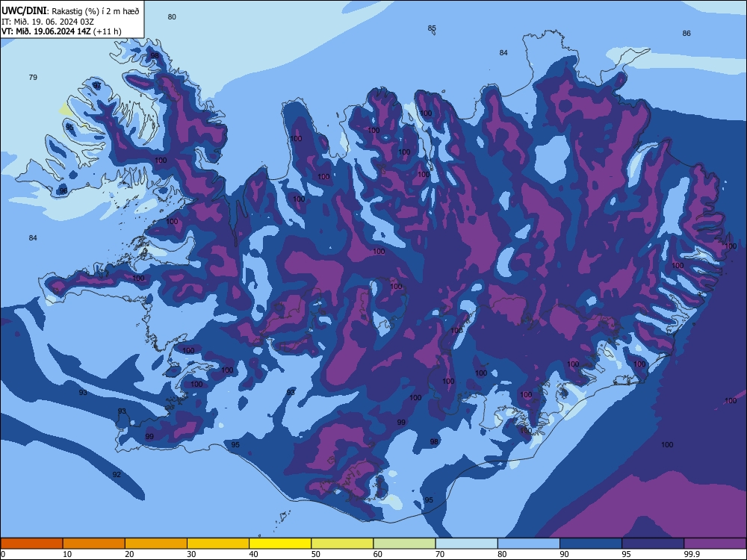747x560 pixels.
Task: Click the UWC/DINI title text
Action: click(24, 11)
